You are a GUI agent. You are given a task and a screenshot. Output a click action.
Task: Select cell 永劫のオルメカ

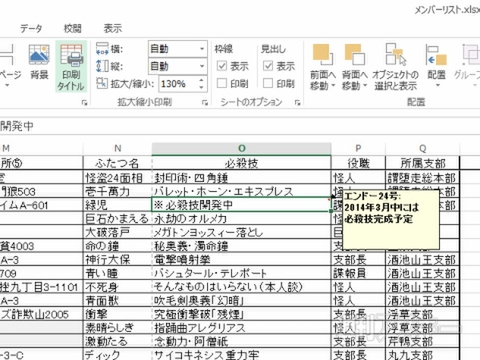[242, 219]
